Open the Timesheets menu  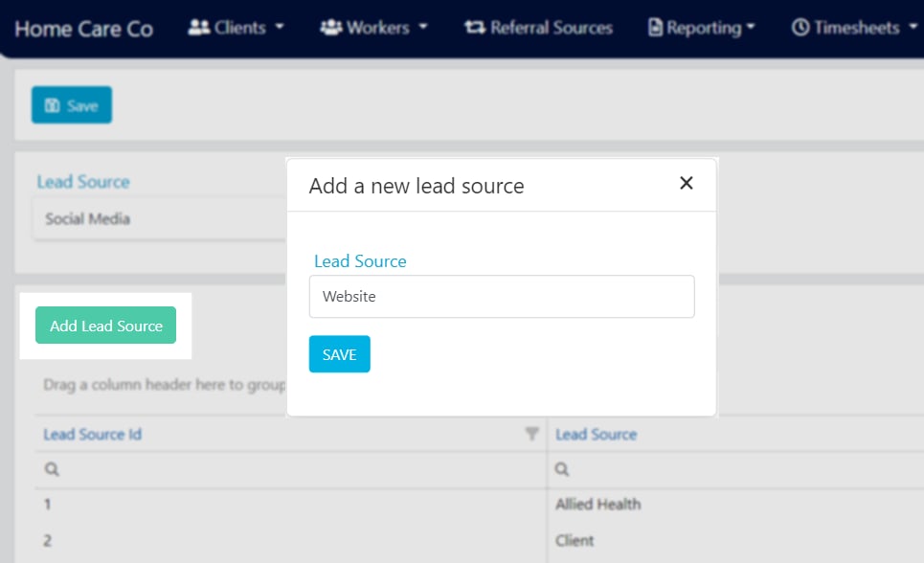click(854, 28)
